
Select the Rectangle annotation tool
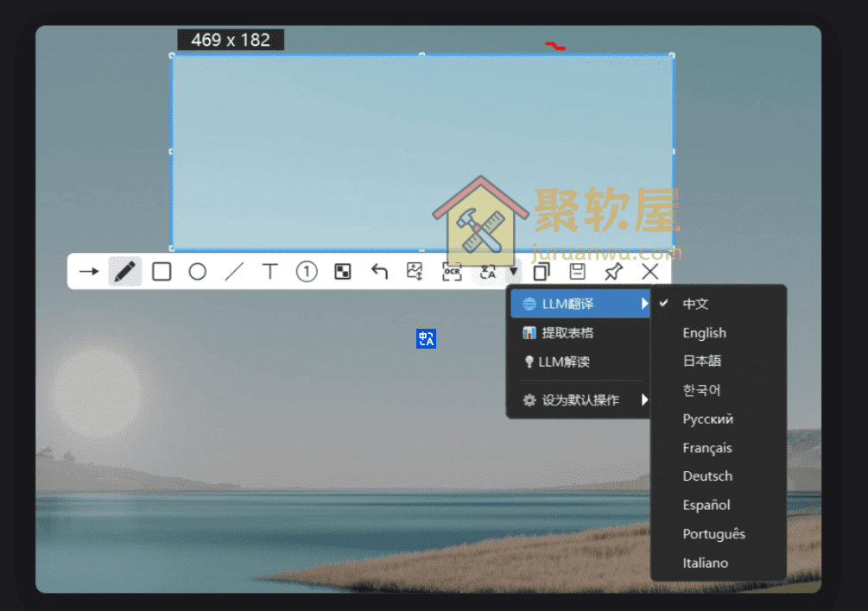click(x=161, y=271)
